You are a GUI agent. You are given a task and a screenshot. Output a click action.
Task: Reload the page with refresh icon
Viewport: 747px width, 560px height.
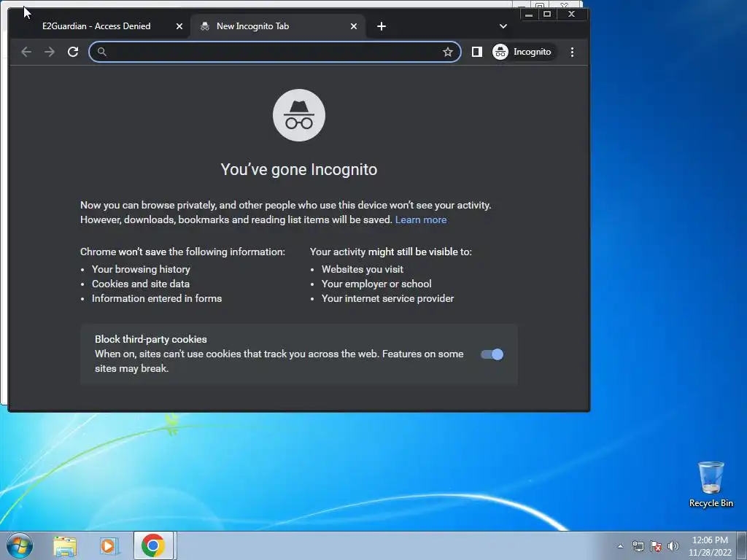click(x=73, y=52)
